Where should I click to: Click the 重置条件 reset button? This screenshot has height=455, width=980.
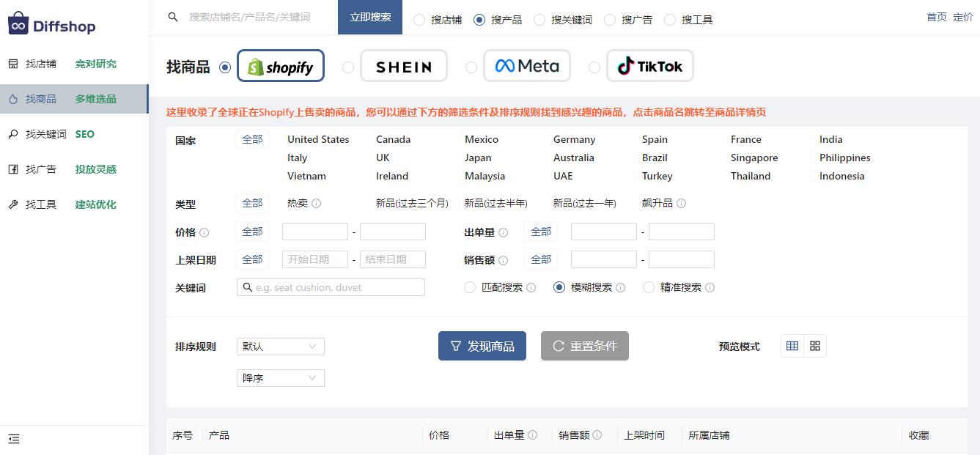[x=584, y=346]
